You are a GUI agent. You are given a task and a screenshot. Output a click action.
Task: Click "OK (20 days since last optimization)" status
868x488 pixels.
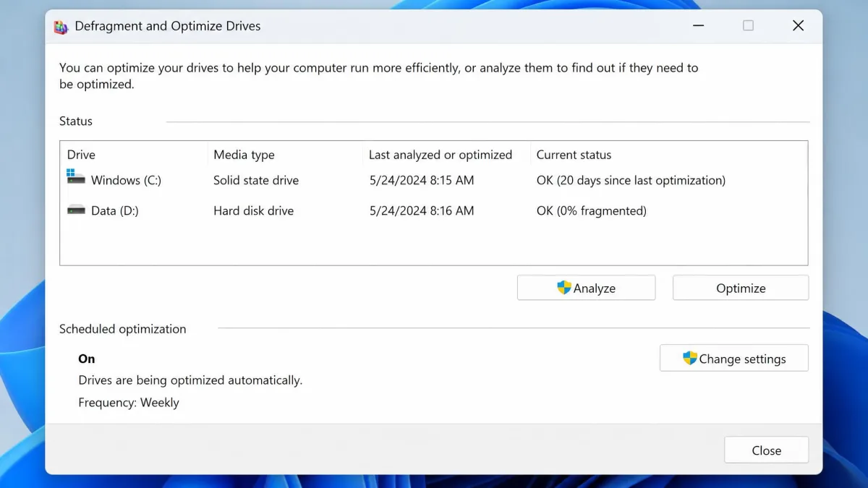point(631,180)
